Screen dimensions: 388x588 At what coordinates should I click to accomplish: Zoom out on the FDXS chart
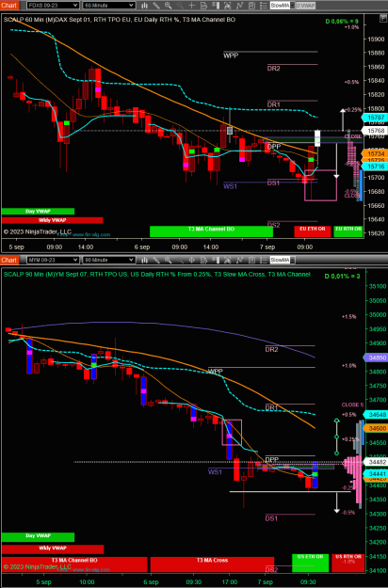point(180,6)
